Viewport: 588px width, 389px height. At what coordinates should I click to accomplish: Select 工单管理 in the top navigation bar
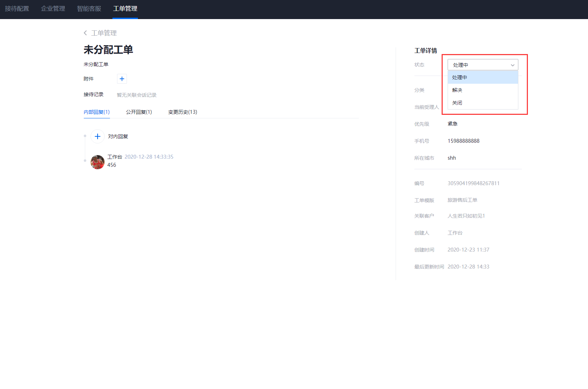click(x=125, y=8)
